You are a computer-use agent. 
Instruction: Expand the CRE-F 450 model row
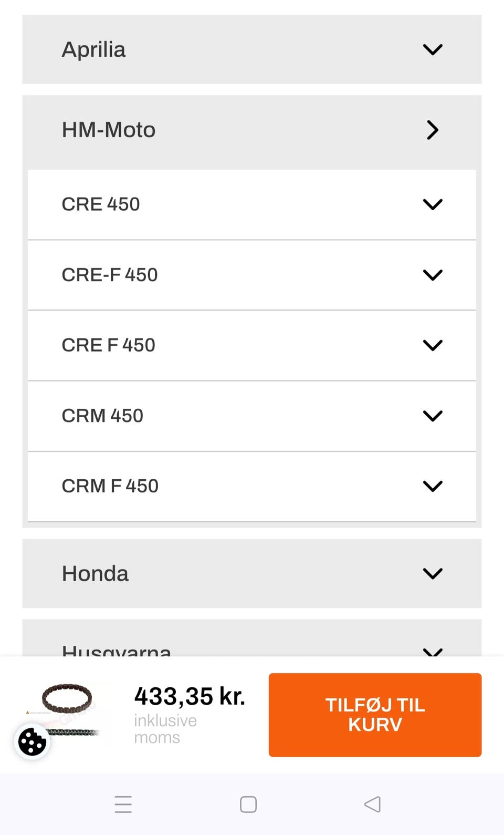(x=251, y=275)
